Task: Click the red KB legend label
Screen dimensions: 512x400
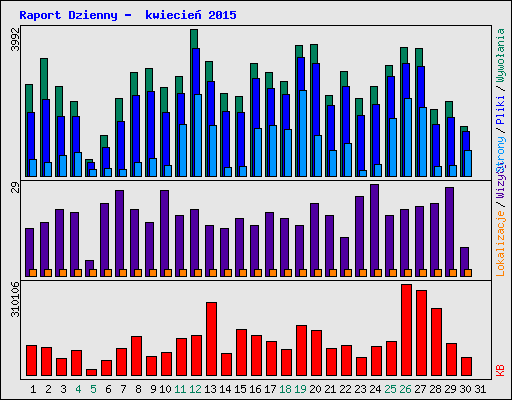Action: click(500, 370)
